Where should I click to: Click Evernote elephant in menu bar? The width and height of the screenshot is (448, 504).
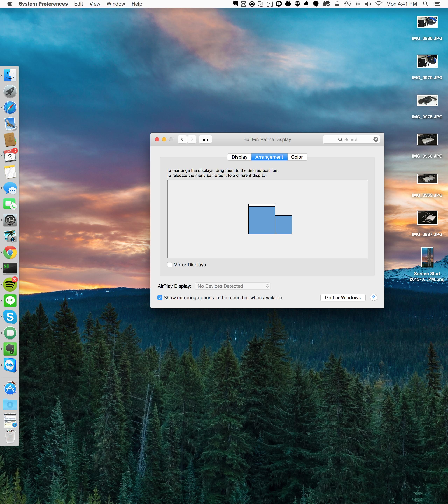pyautogui.click(x=236, y=4)
